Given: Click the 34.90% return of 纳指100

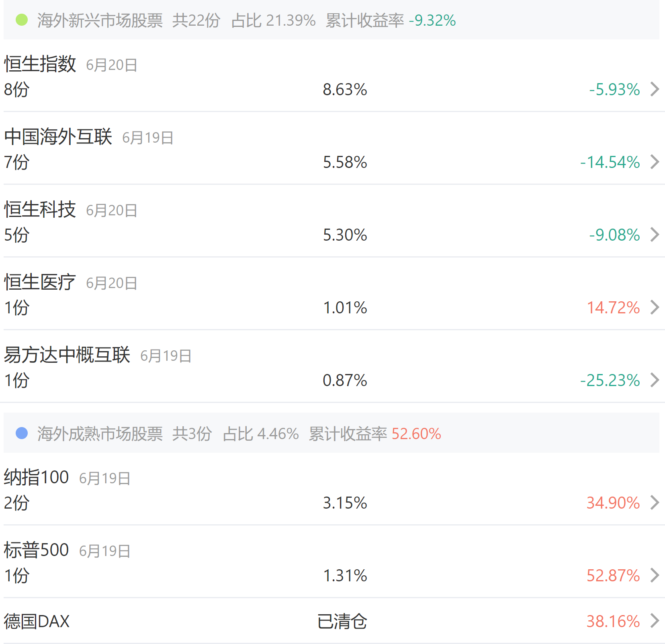Looking at the screenshot, I should (613, 503).
